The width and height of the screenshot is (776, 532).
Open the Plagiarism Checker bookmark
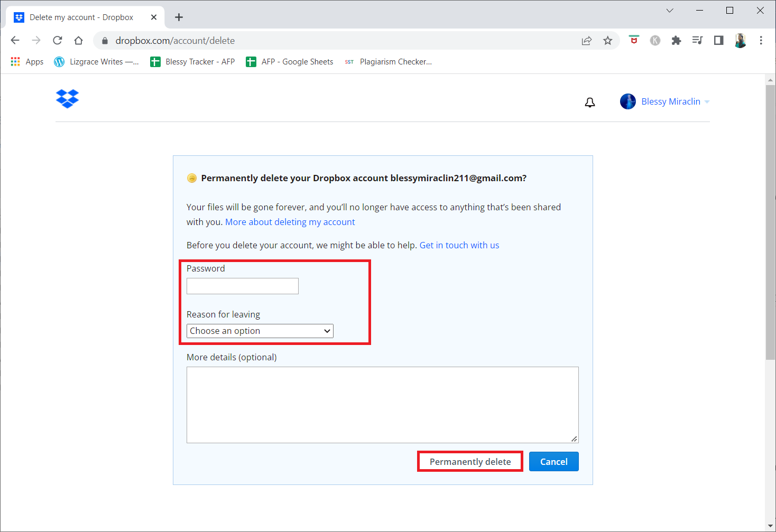(x=388, y=62)
